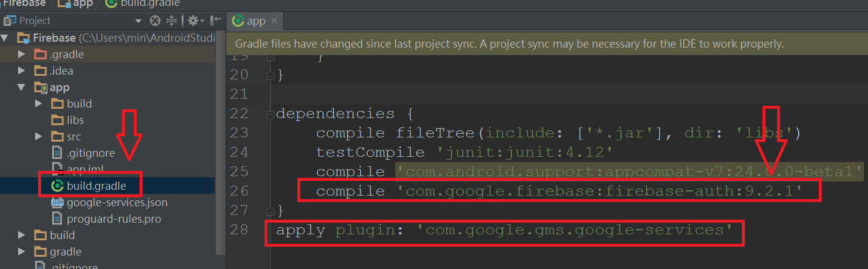Expand the top-level gradle folder arrow
The height and width of the screenshot is (269, 868).
point(22,252)
